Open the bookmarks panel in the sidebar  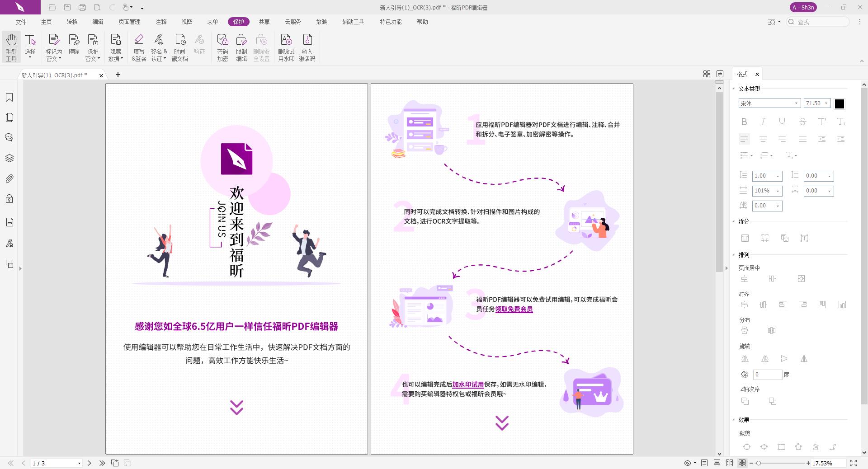(x=9, y=97)
